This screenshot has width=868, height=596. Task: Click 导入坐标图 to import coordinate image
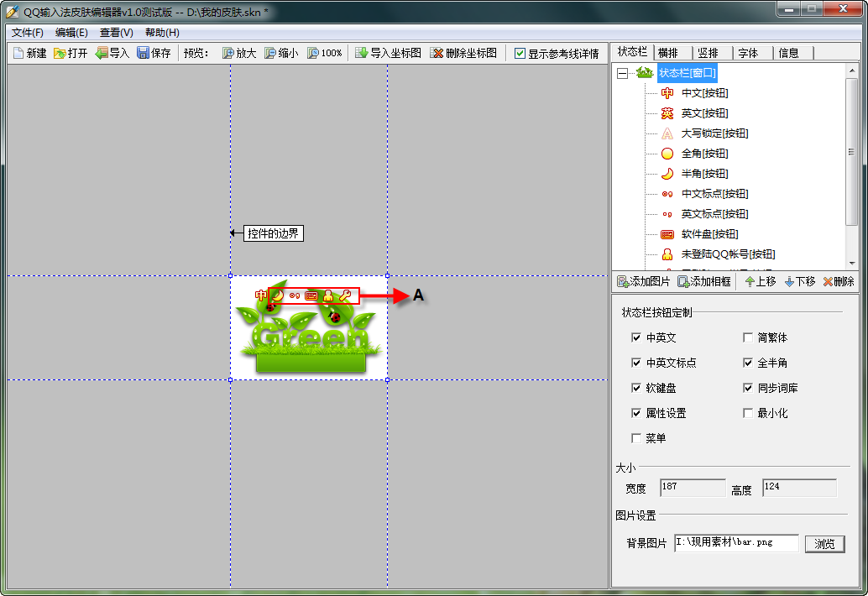click(x=388, y=53)
